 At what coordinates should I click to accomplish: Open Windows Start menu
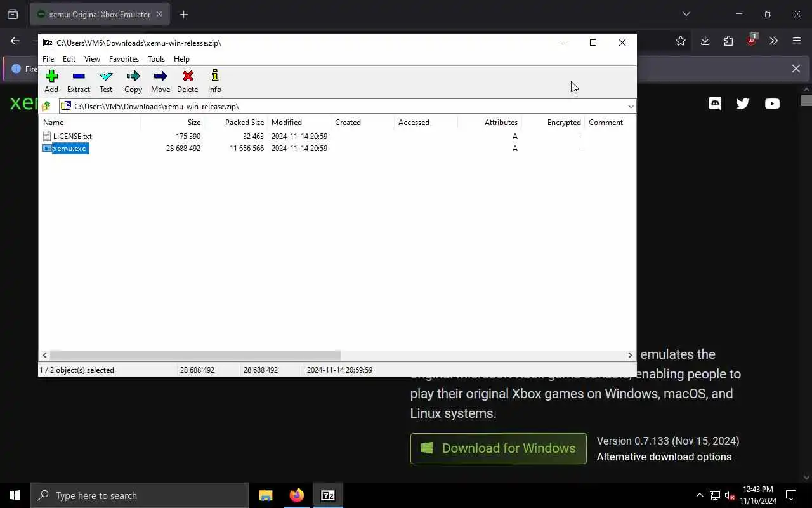coord(15,495)
